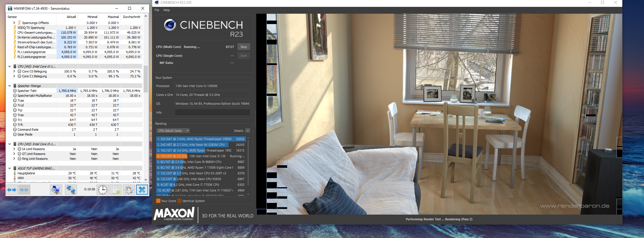The height and width of the screenshot is (238, 644).
Task: Click clock icon beside IA Limit Reasons
Action: [x=19, y=149]
